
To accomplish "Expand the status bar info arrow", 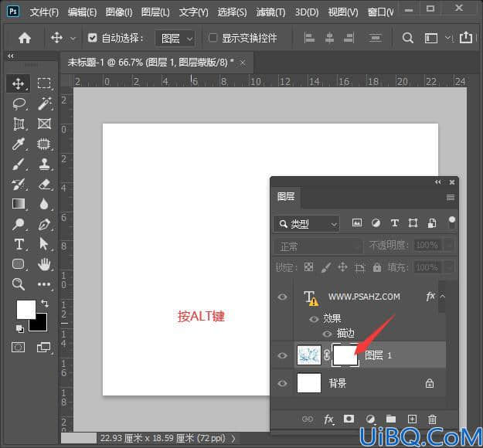I will [234, 438].
